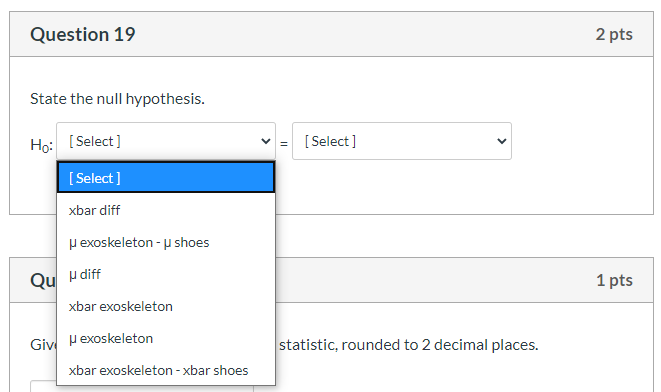The image size is (661, 392).
Task: Choose the highlighted [ Select ] option
Action: (166, 178)
